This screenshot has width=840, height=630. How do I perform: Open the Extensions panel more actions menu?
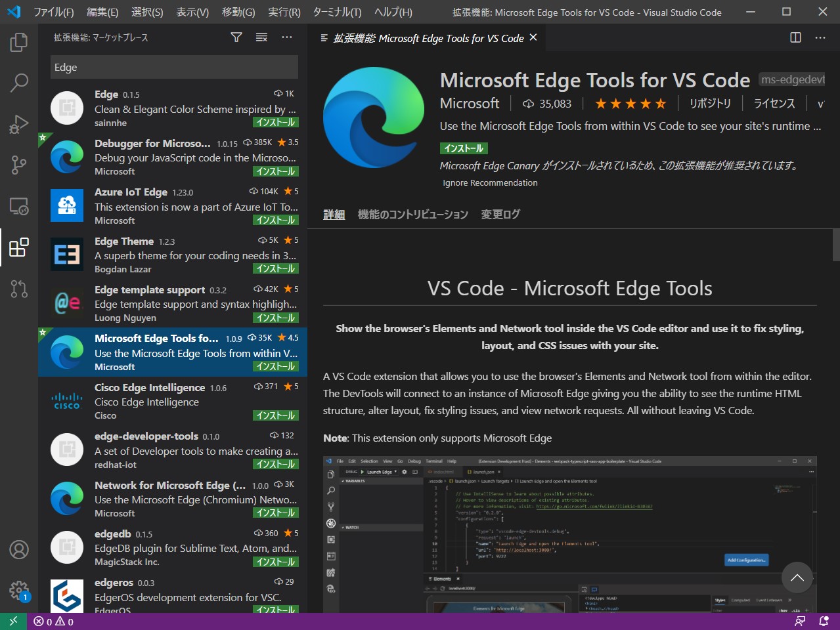point(286,37)
